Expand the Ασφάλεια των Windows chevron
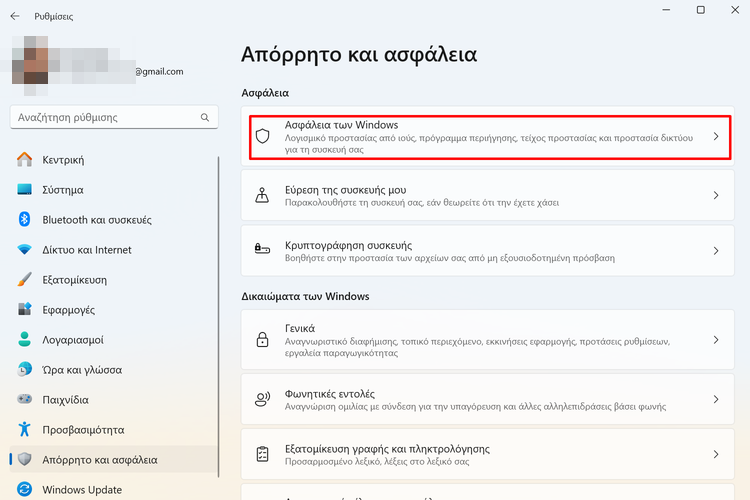 (x=716, y=136)
